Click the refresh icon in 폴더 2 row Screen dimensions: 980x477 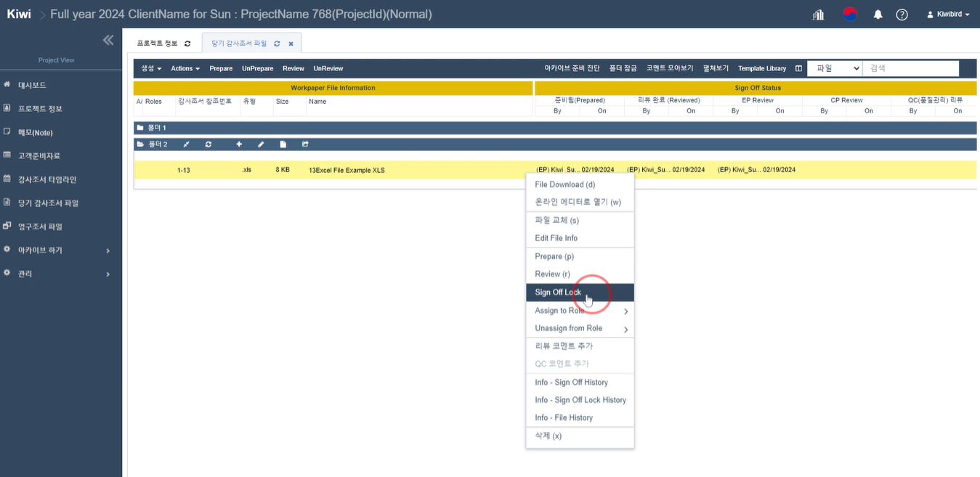[208, 144]
